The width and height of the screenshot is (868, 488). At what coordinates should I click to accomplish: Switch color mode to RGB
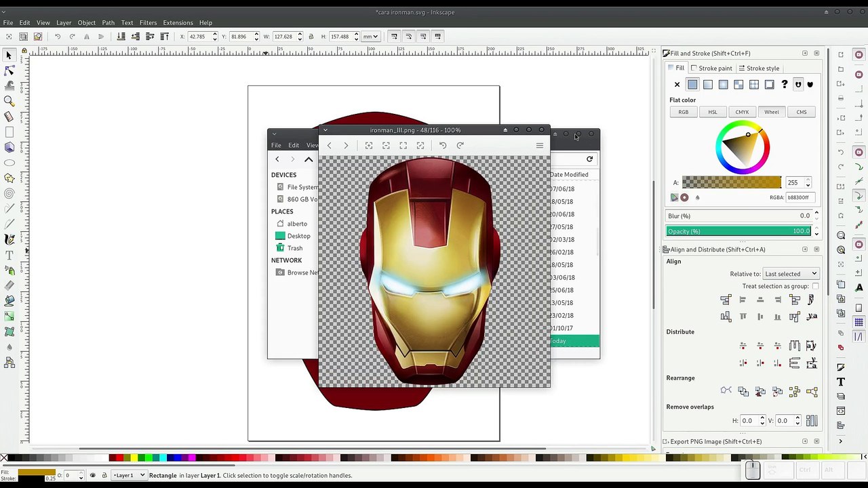point(684,112)
